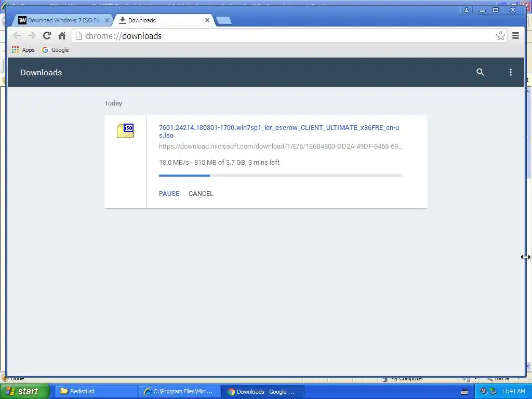Cancel the ISO download

(201, 194)
